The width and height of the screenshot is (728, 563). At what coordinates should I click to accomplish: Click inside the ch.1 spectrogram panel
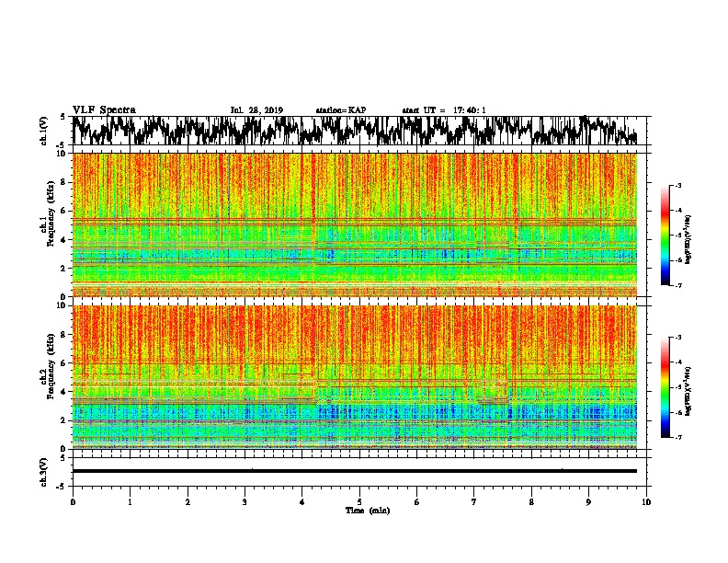coord(355,224)
